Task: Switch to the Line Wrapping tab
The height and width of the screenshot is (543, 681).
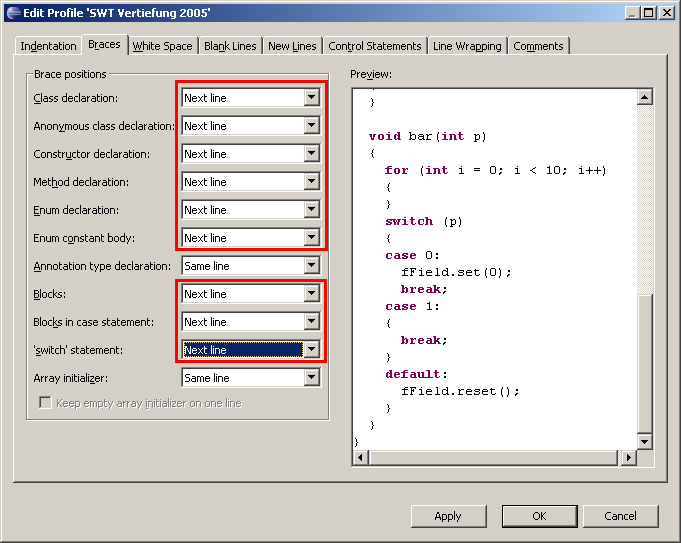Action: click(467, 46)
